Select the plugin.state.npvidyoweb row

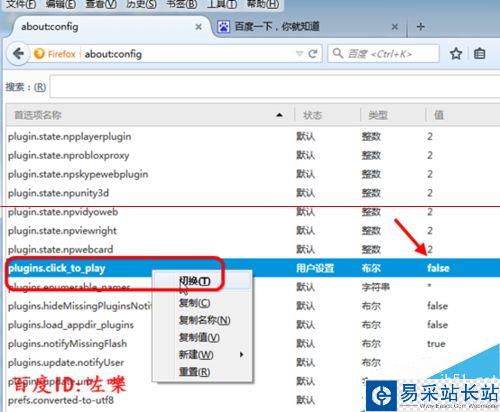[x=253, y=212]
